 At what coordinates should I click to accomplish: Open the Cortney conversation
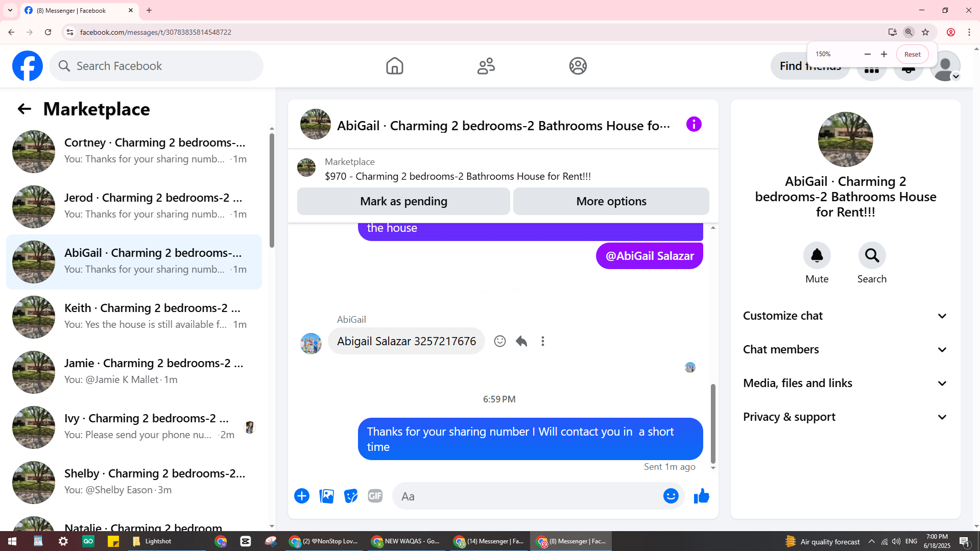coord(134,152)
